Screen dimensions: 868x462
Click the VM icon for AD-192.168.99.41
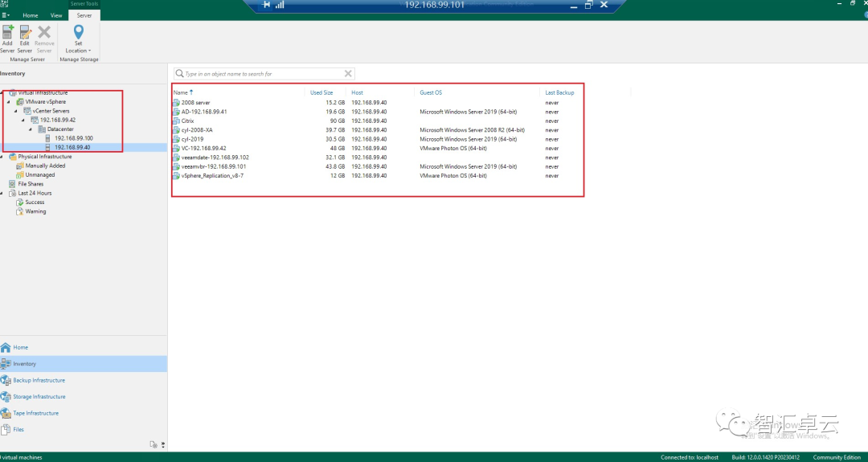[176, 112]
